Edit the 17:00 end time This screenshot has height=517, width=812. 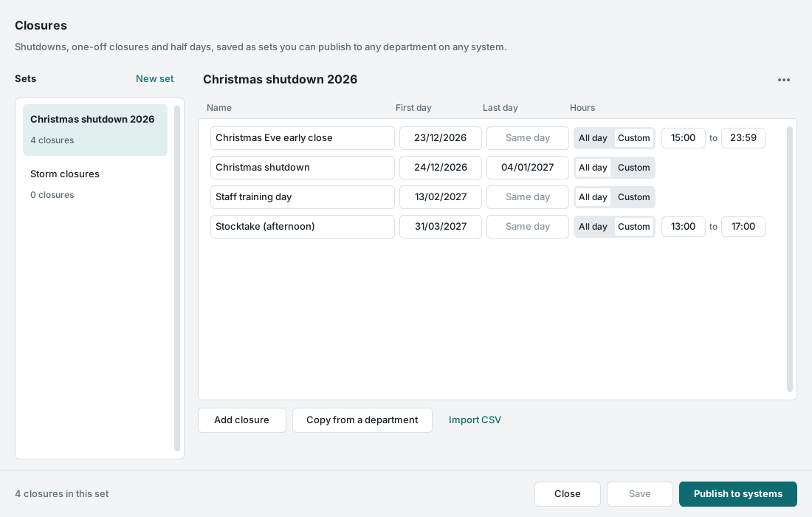point(743,227)
